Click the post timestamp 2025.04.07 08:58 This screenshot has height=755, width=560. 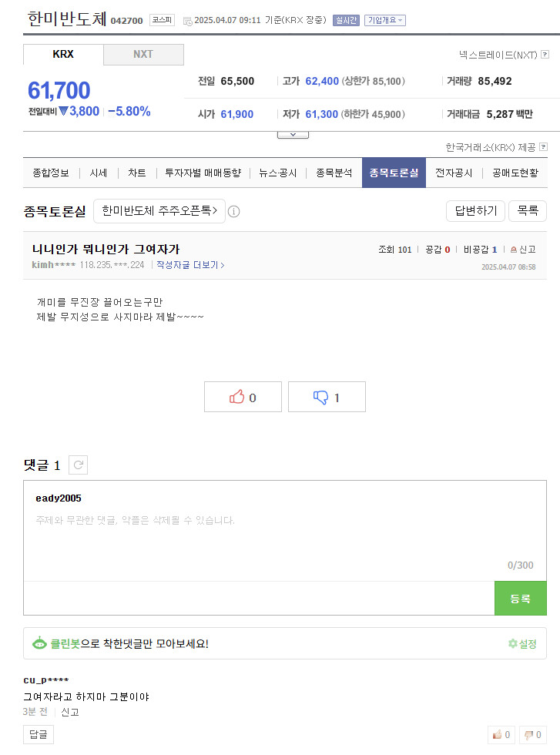coord(508,267)
